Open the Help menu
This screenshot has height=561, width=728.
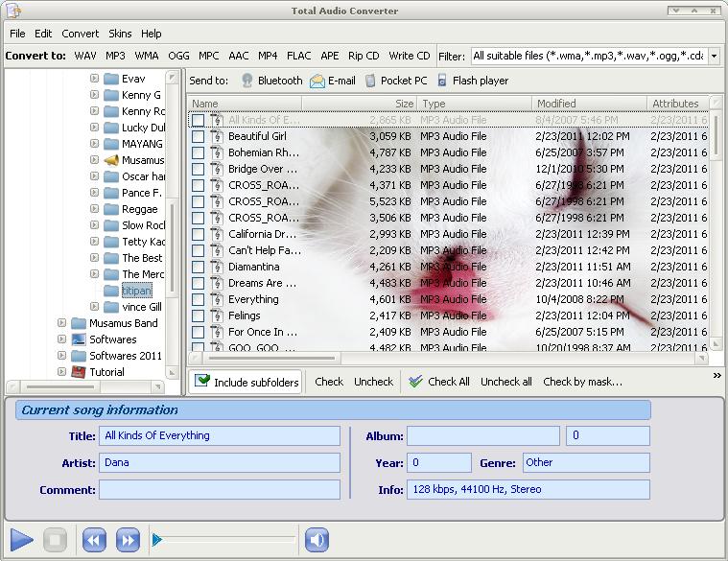(x=152, y=34)
